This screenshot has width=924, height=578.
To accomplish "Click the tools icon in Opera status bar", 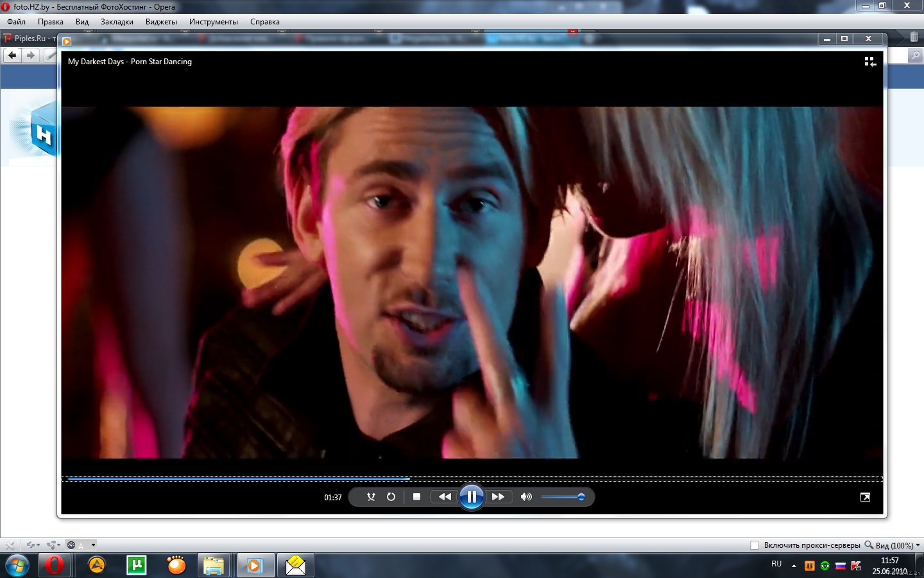I will (9, 545).
